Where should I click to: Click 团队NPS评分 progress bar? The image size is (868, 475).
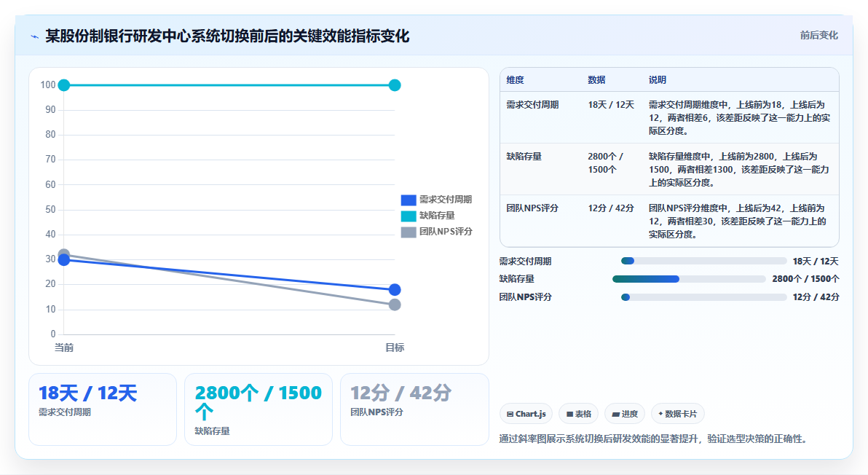click(x=703, y=297)
